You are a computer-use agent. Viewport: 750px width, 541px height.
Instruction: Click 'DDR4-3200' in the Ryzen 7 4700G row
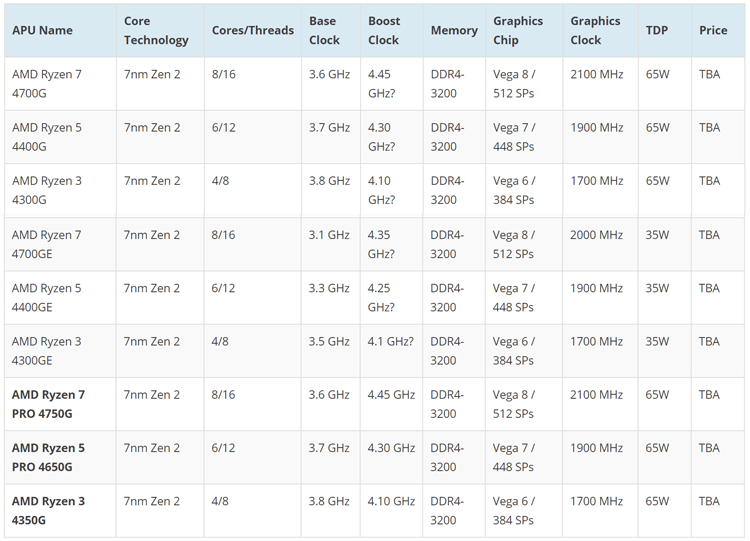[447, 84]
